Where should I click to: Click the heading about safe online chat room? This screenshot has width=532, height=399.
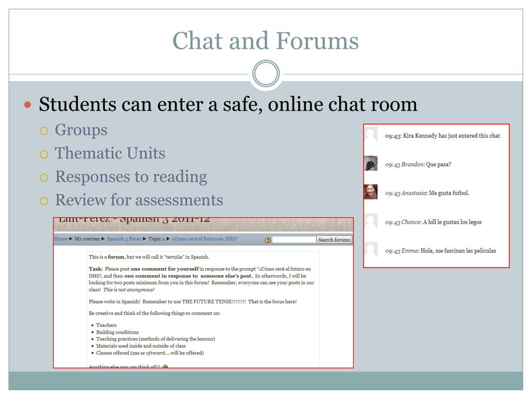(x=228, y=104)
